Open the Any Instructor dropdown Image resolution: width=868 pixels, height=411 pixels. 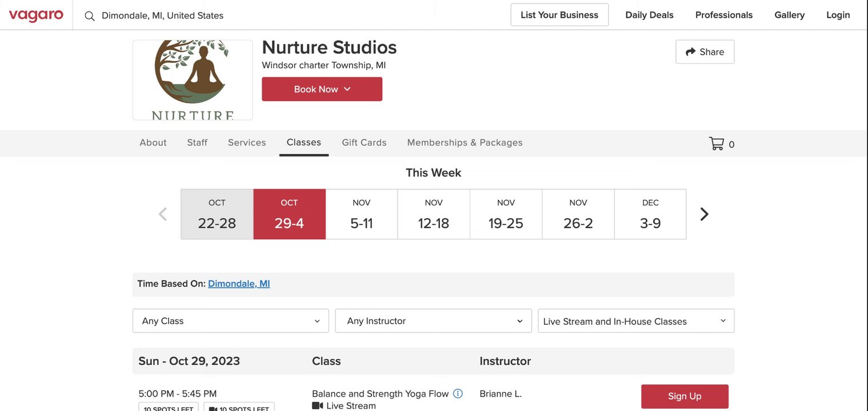point(434,321)
